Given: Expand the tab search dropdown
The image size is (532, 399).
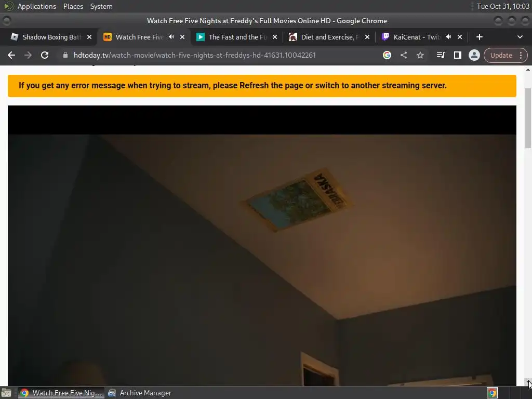Looking at the screenshot, I should [520, 37].
